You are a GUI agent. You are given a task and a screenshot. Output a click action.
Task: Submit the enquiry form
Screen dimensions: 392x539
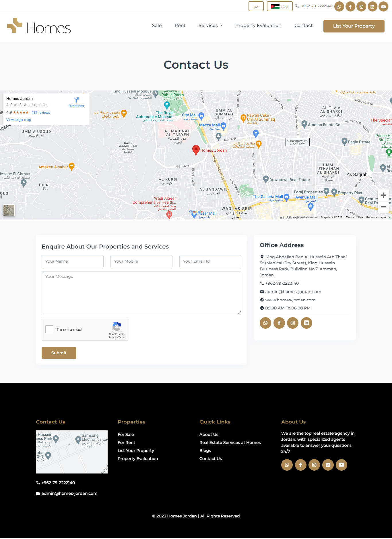pyautogui.click(x=59, y=353)
